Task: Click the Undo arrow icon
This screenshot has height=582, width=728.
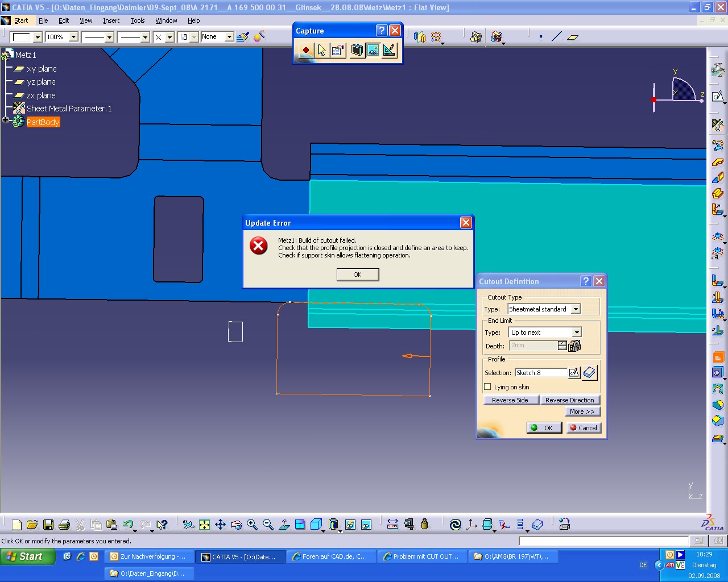Action: (128, 525)
